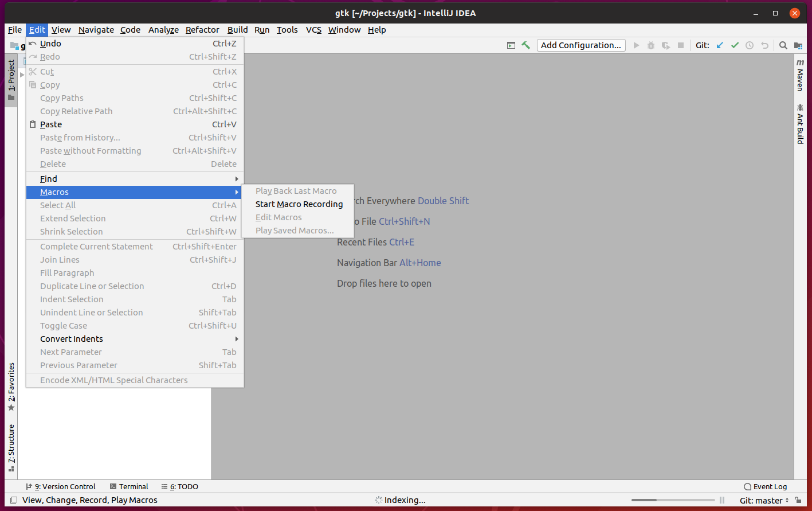The image size is (812, 511).
Task: Pause indexing with the pause icon
Action: [x=722, y=500]
